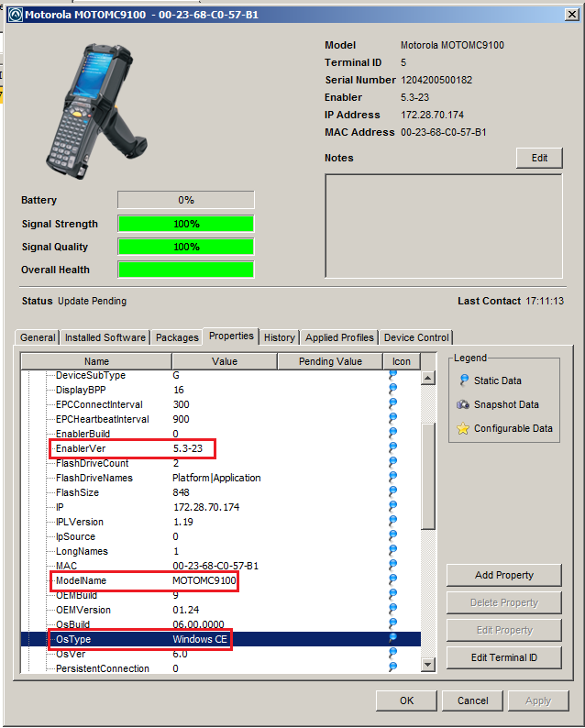Screen dimensions: 585x728
Task: Click the static data icon in OsType row
Action: (392, 639)
